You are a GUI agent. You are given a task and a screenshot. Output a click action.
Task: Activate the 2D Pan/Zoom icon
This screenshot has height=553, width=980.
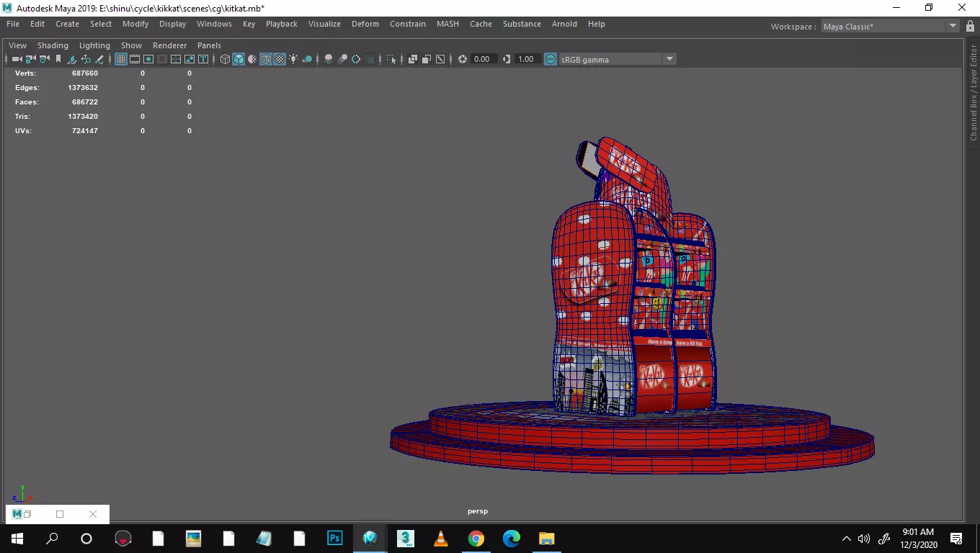coord(86,59)
